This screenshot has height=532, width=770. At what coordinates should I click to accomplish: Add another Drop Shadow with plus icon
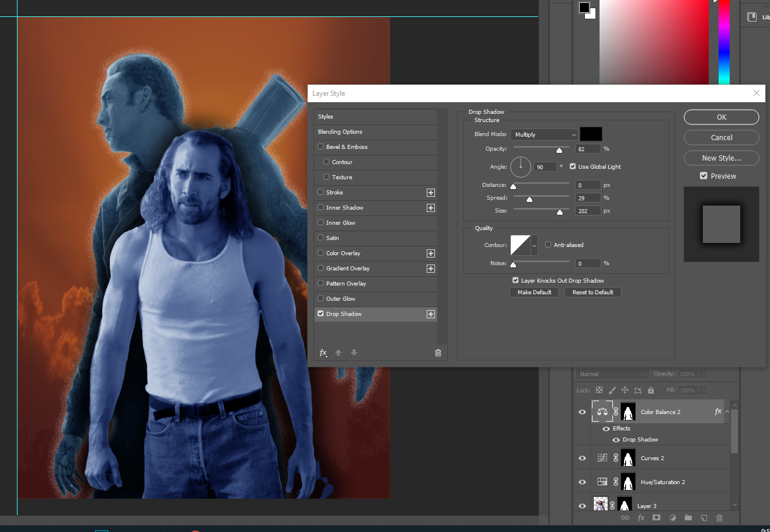tap(431, 314)
